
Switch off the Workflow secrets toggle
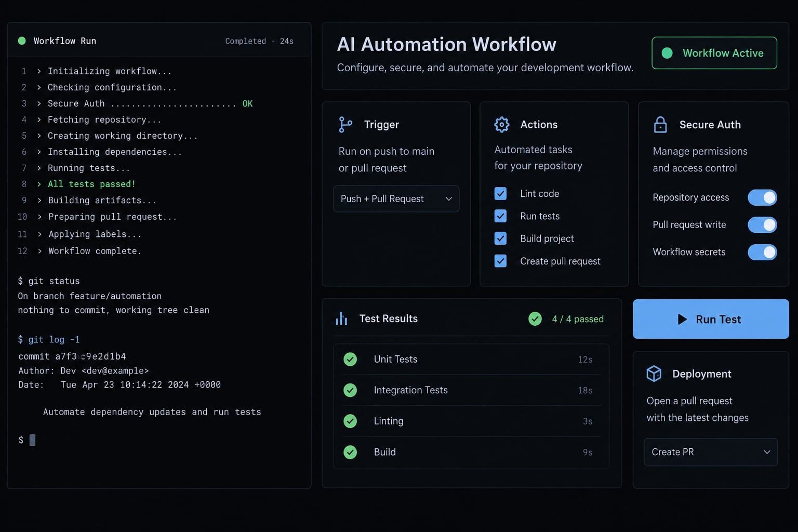(762, 252)
